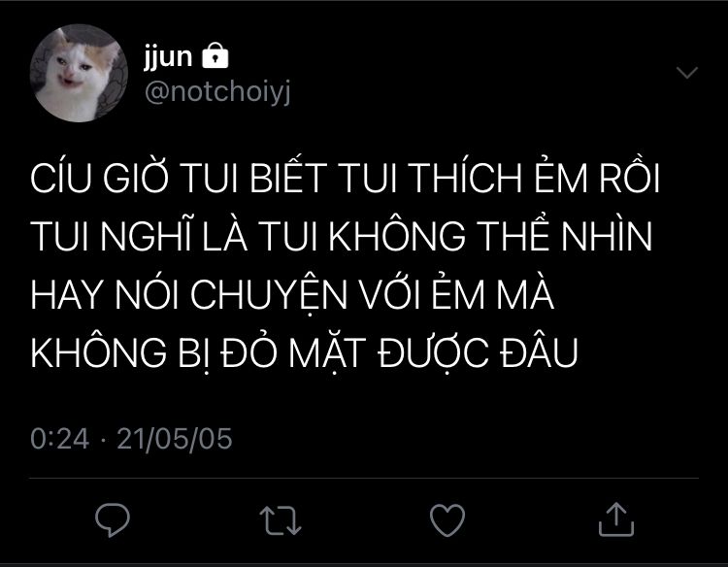Screen dimensions: 728x567
Task: Open the jjun display name
Action: tap(168, 56)
